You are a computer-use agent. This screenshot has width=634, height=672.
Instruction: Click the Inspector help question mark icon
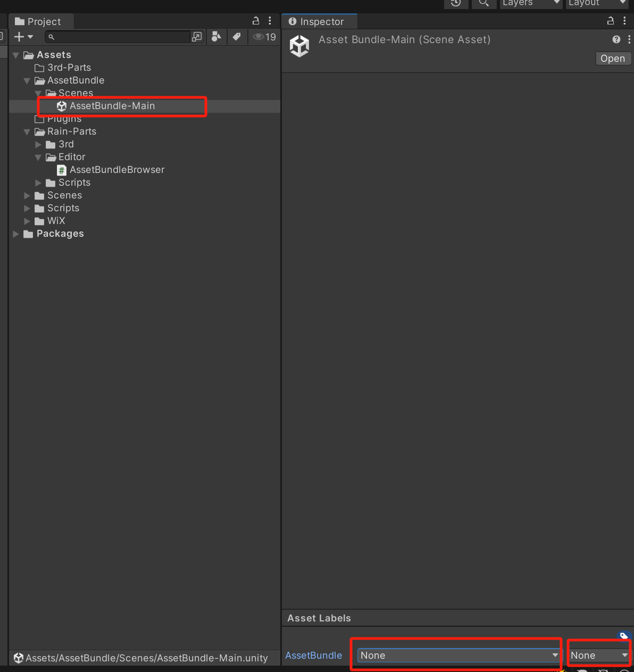click(x=616, y=39)
